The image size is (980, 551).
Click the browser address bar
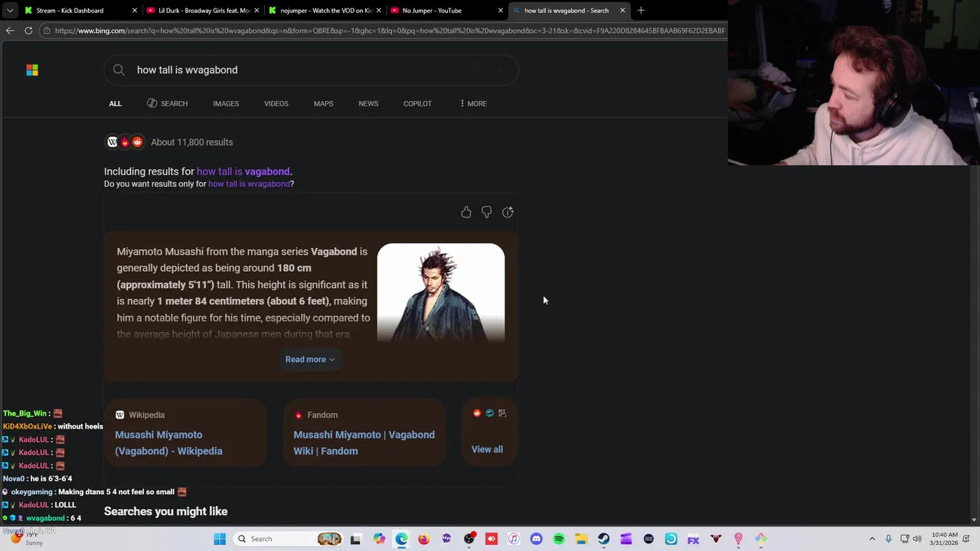383,31
